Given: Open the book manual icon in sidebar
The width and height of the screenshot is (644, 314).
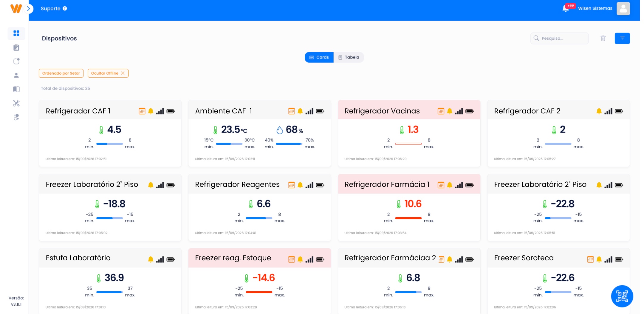Looking at the screenshot, I should click(16, 89).
